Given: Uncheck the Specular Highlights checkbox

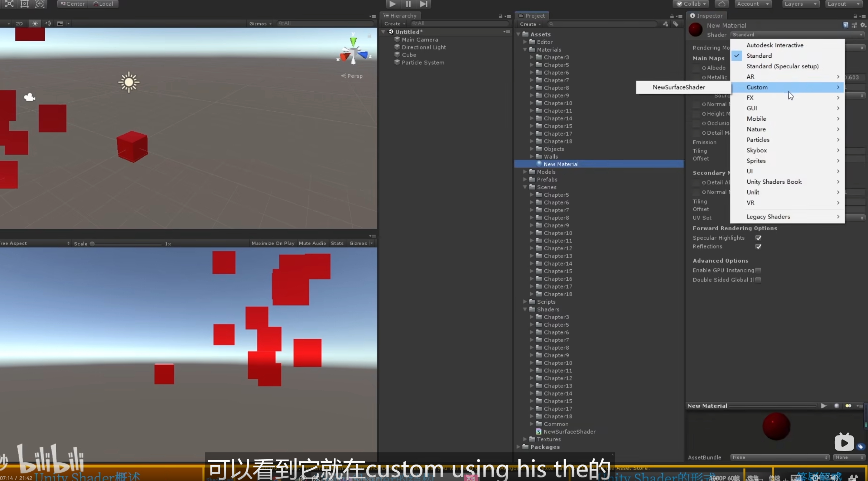Looking at the screenshot, I should tap(758, 238).
